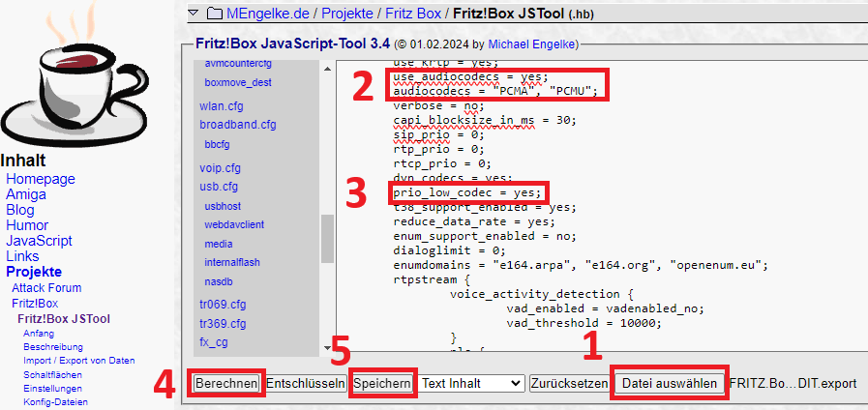Choose a file with Datei auswählen
868x410 pixels.
tap(669, 383)
